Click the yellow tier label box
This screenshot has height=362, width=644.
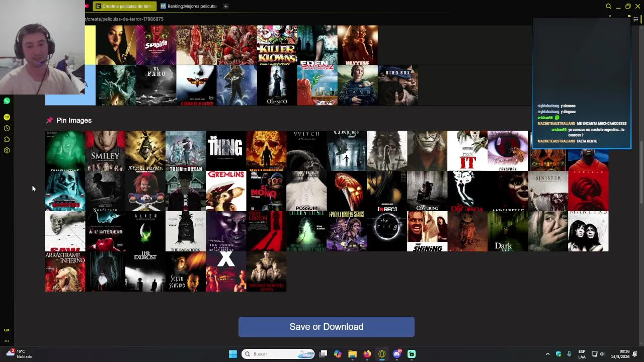click(90, 45)
